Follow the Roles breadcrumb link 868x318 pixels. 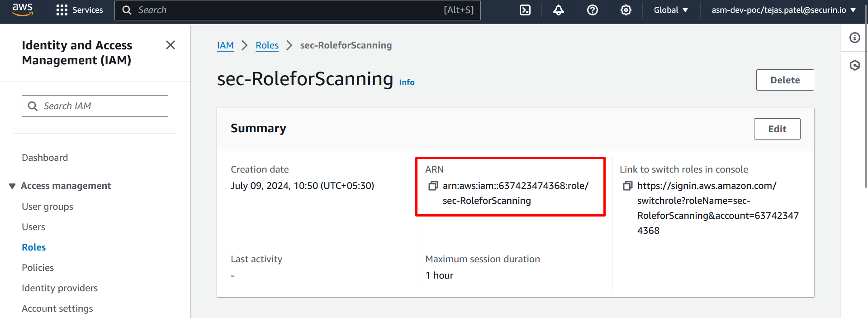pyautogui.click(x=267, y=45)
